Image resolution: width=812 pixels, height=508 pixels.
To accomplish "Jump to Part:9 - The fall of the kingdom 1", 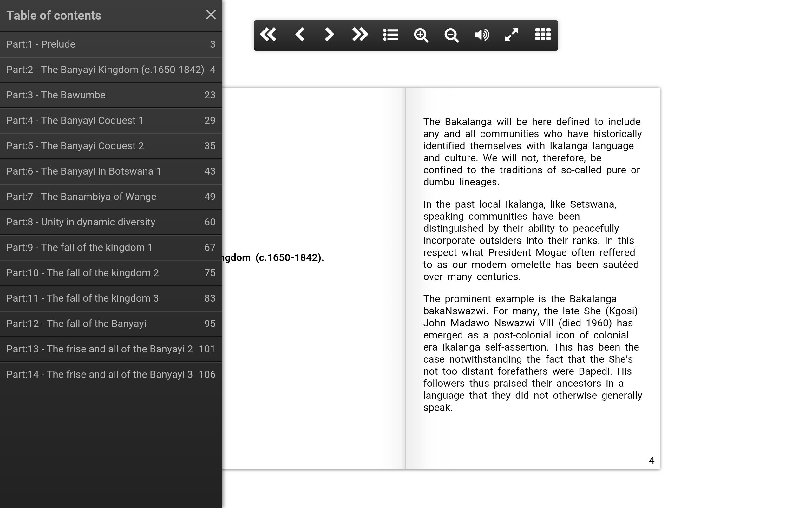I will click(111, 248).
